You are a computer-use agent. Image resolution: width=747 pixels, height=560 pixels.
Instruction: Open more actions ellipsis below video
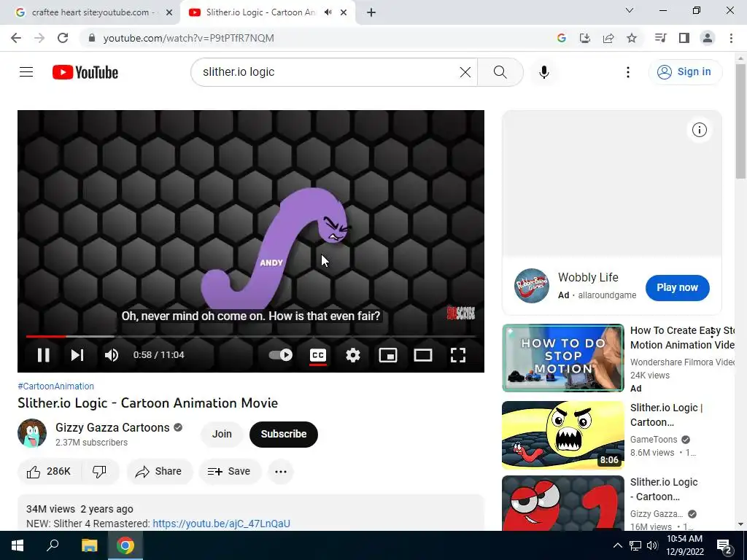point(281,472)
